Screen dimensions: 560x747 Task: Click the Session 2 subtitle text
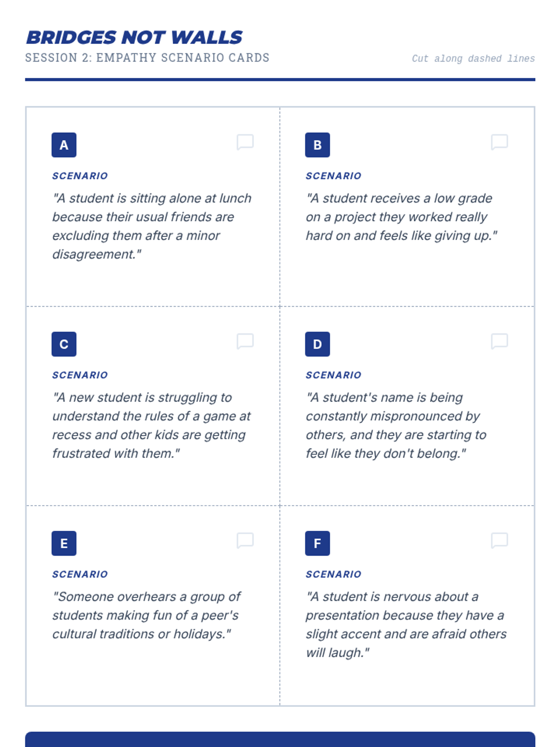pos(147,58)
